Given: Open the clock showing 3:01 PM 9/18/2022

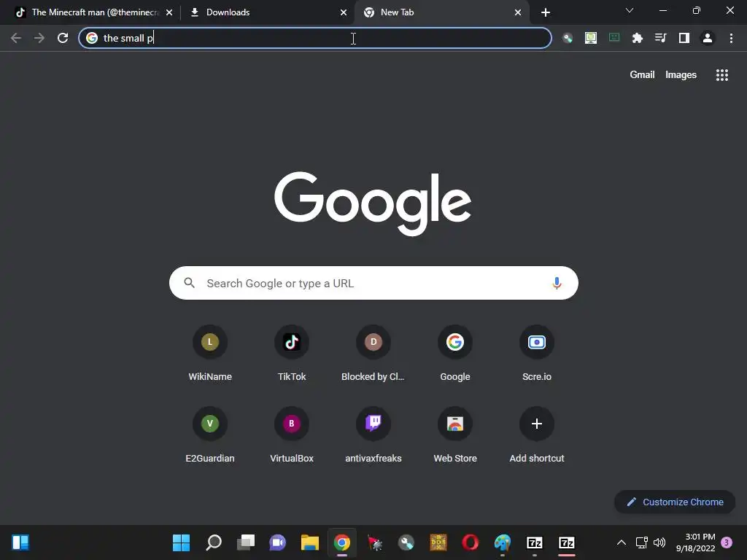Looking at the screenshot, I should tap(695, 542).
